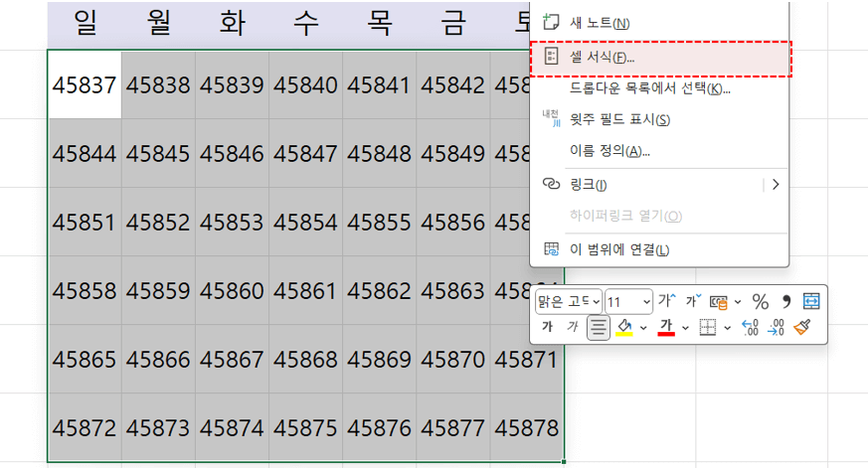Image resolution: width=868 pixels, height=468 pixels.
Task: Click 이 범위에 연결 option
Action: pyautogui.click(x=618, y=249)
